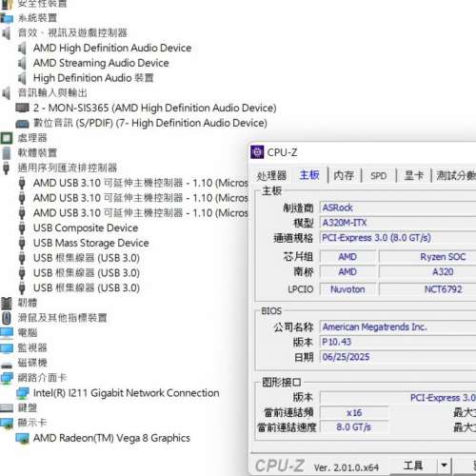476x476 pixels.
Task: Select the 滑鼠及其他指標裝置 category
Action: tap(62, 318)
